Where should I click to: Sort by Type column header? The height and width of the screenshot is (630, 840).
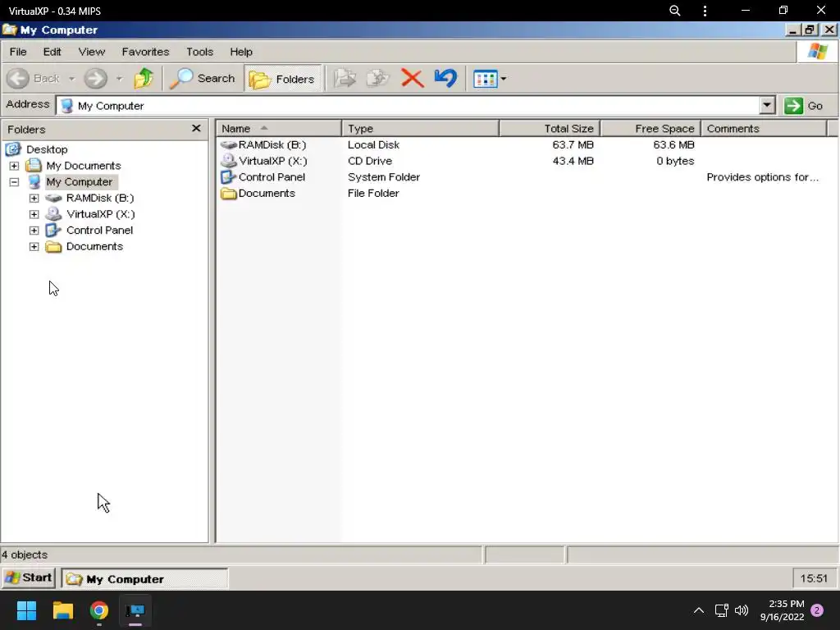point(420,129)
